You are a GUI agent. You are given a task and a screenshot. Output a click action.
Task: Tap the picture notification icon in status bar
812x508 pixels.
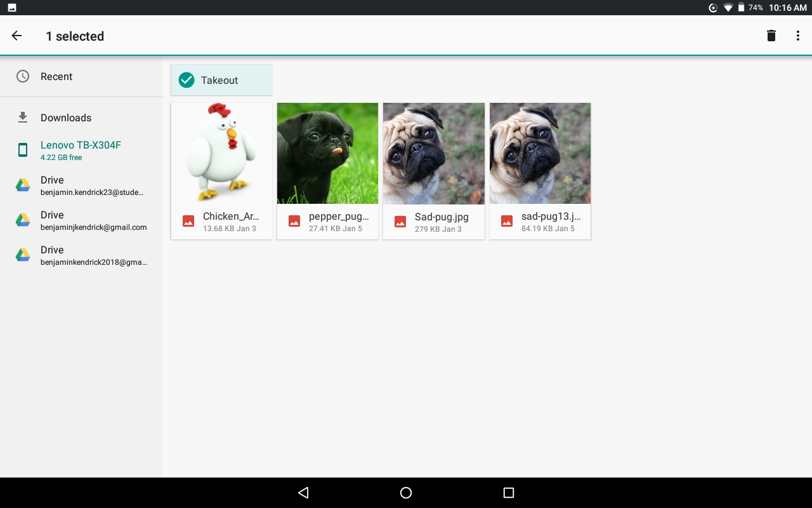[x=12, y=8]
